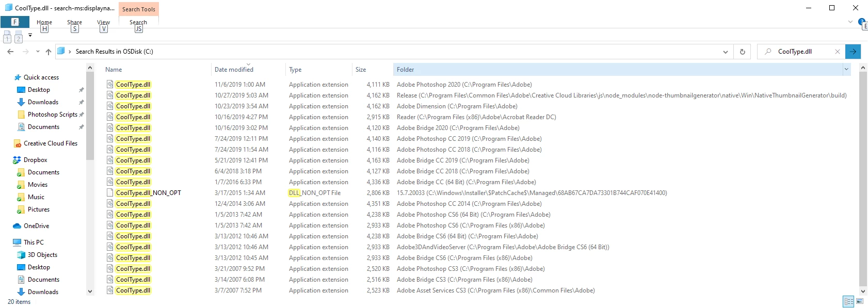Click inside the CoolType.dll search box
This screenshot has width=868, height=308.
[801, 52]
